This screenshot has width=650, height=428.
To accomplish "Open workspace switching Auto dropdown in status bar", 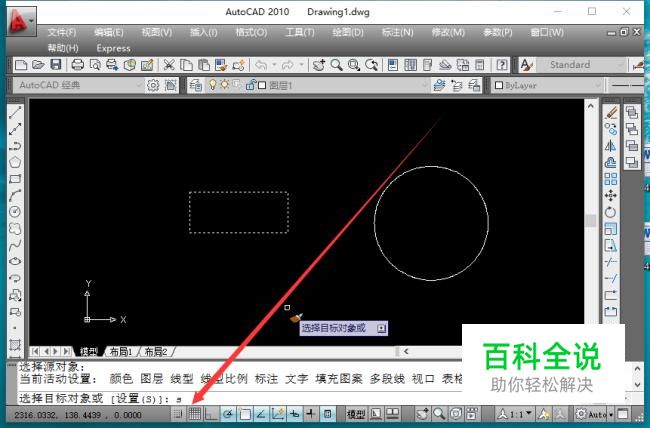I will pos(594,413).
